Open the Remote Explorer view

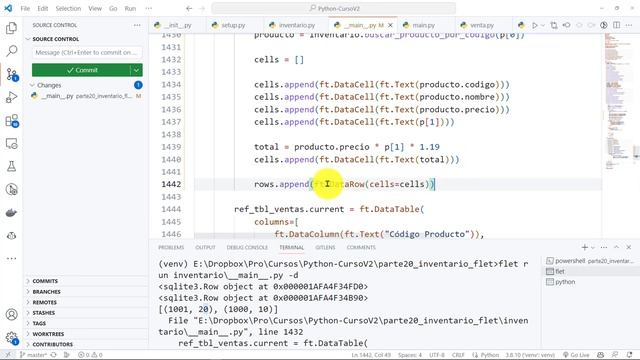coord(11,144)
